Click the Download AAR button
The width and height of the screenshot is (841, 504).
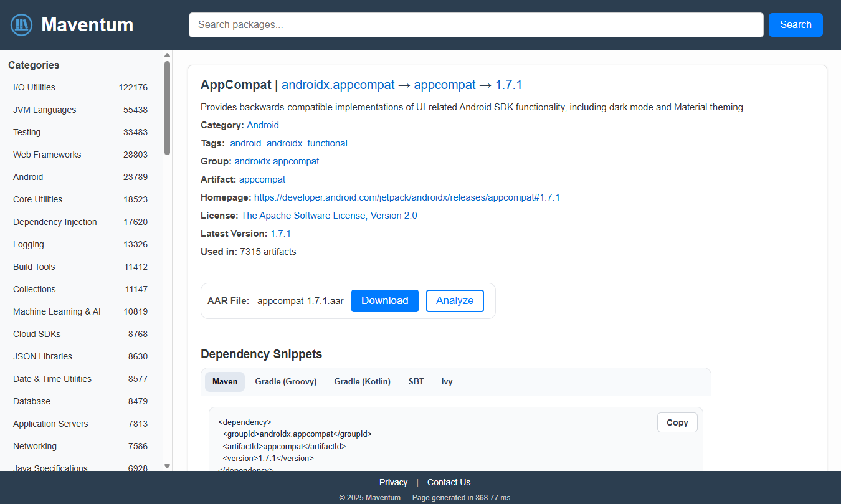point(385,301)
